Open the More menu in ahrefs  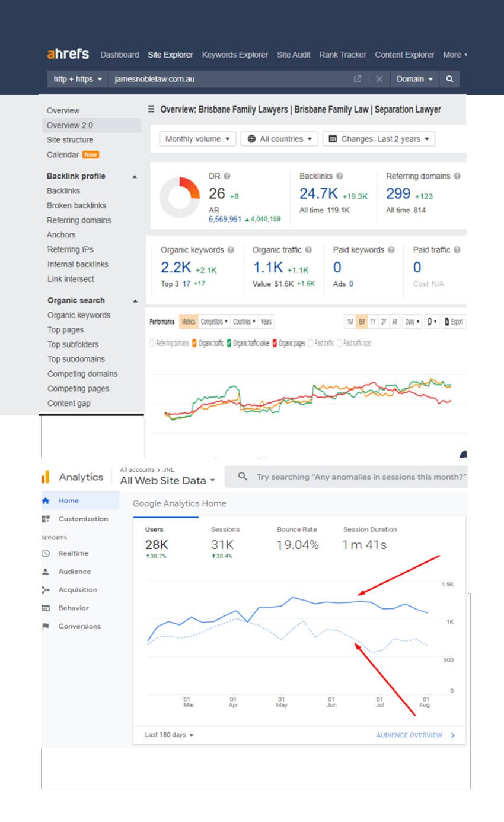(x=455, y=55)
